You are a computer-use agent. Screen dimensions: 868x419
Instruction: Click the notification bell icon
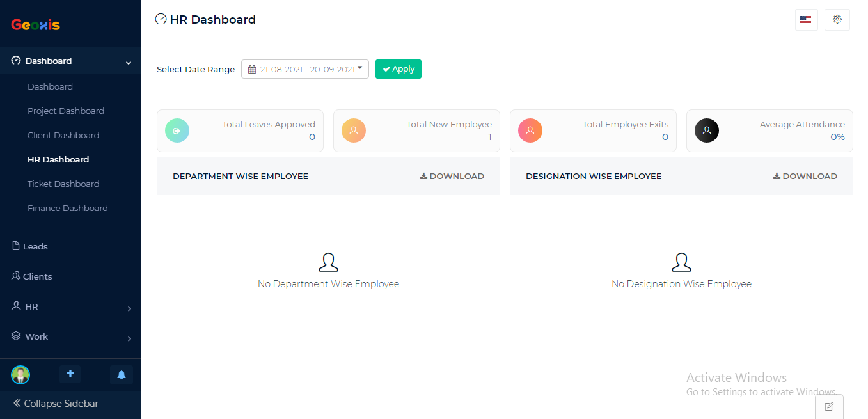(122, 375)
